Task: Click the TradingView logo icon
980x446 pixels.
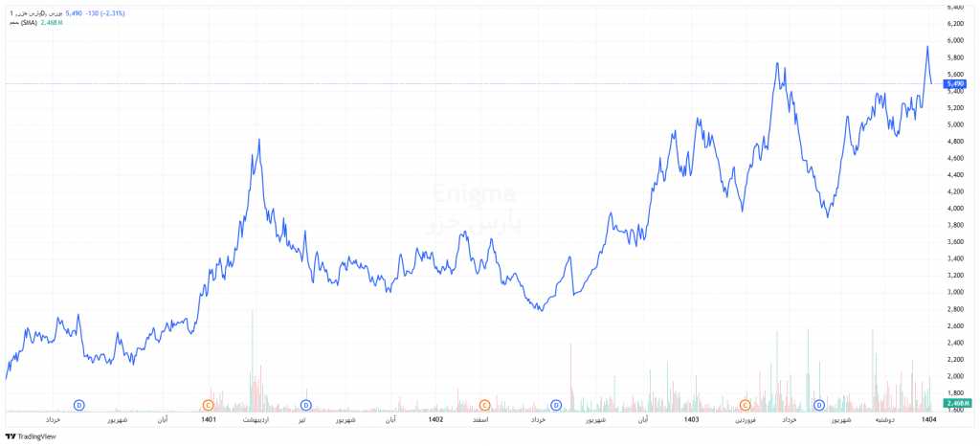Action: click(x=11, y=436)
